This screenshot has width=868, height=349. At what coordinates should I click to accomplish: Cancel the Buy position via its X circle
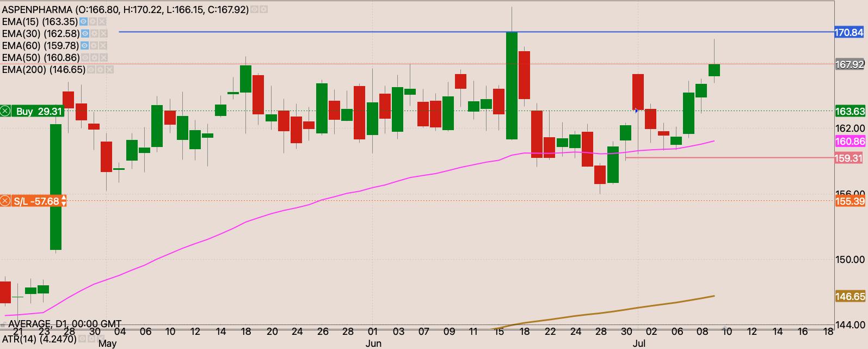tap(5, 111)
